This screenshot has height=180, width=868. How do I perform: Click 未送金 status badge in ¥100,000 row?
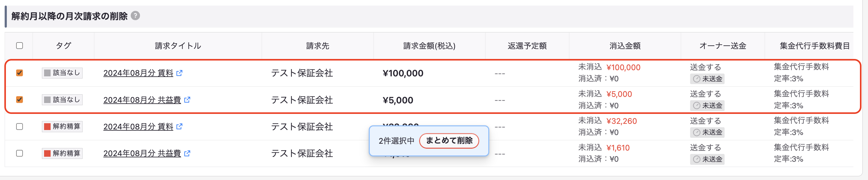click(707, 79)
